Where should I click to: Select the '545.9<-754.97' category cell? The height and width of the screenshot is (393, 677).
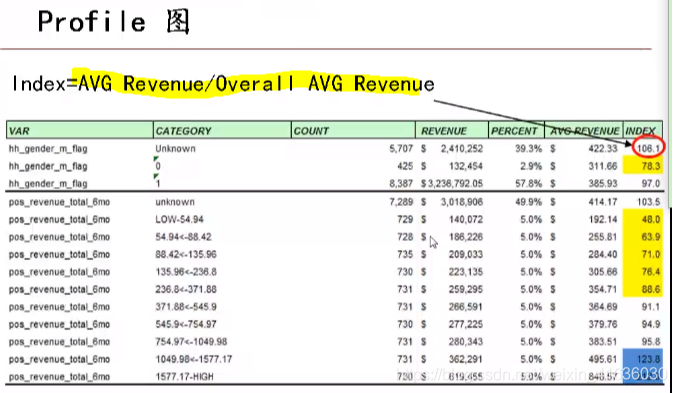point(186,324)
